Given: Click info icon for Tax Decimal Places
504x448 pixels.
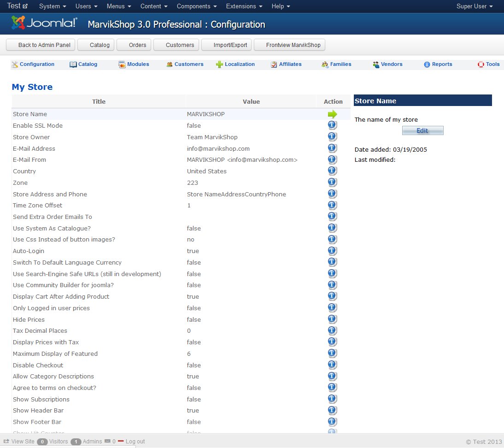Looking at the screenshot, I should [x=332, y=330].
